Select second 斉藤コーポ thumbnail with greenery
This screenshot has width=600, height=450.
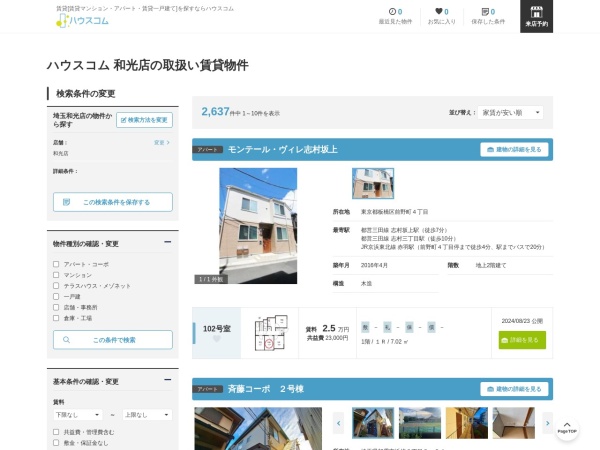[x=420, y=423]
